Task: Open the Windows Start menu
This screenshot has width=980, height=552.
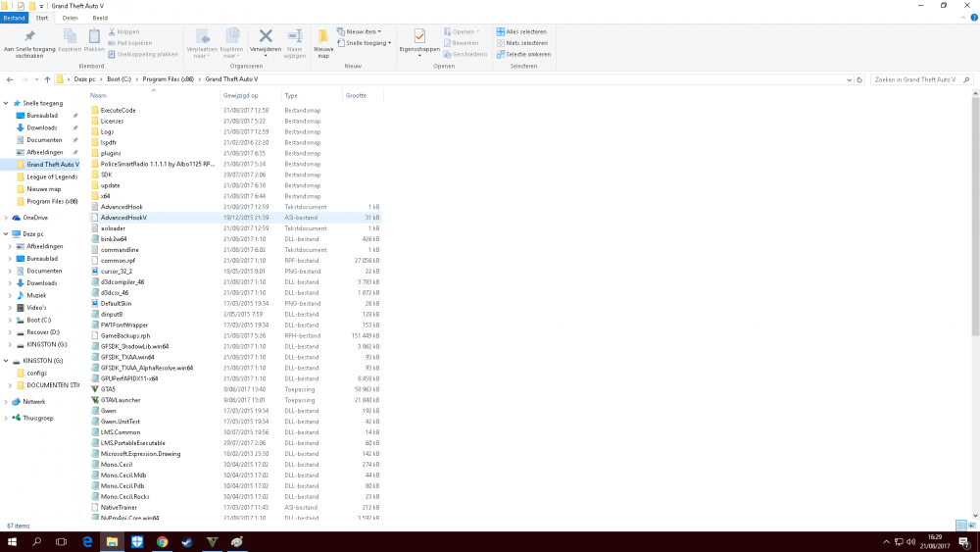Action: [11, 542]
